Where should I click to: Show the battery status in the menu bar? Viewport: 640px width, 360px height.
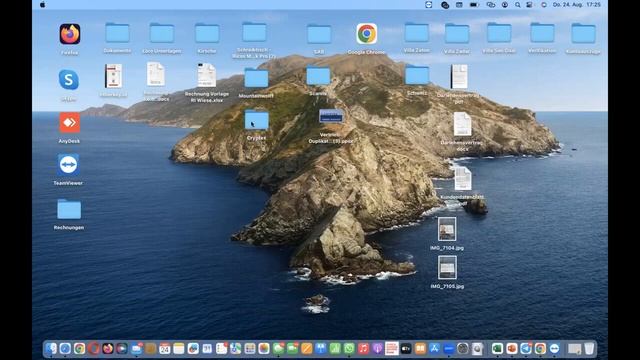click(473, 5)
